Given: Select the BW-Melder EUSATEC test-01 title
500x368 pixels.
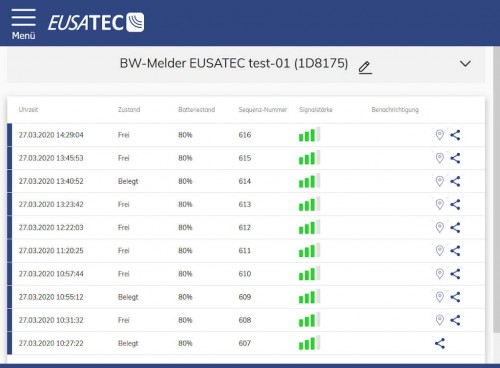Looking at the screenshot, I should coord(234,63).
